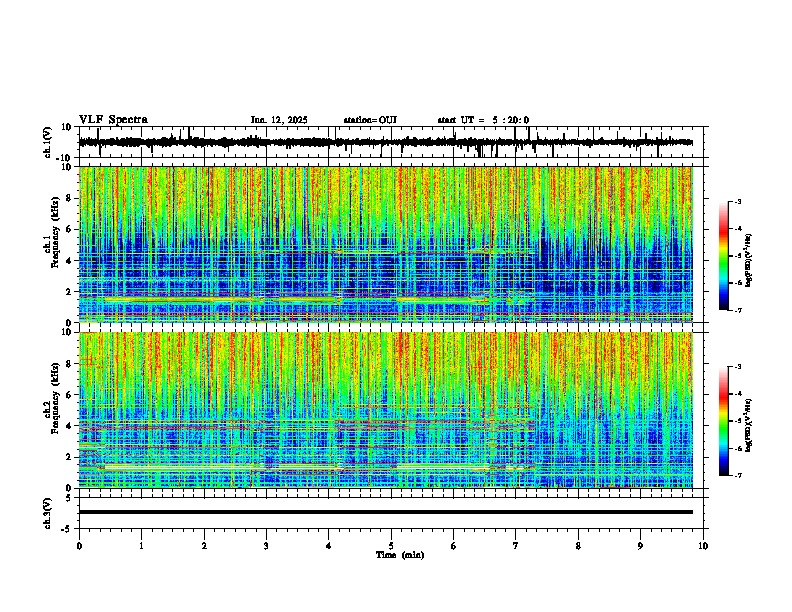Click the 'VLF Spectra' title text

pyautogui.click(x=113, y=120)
